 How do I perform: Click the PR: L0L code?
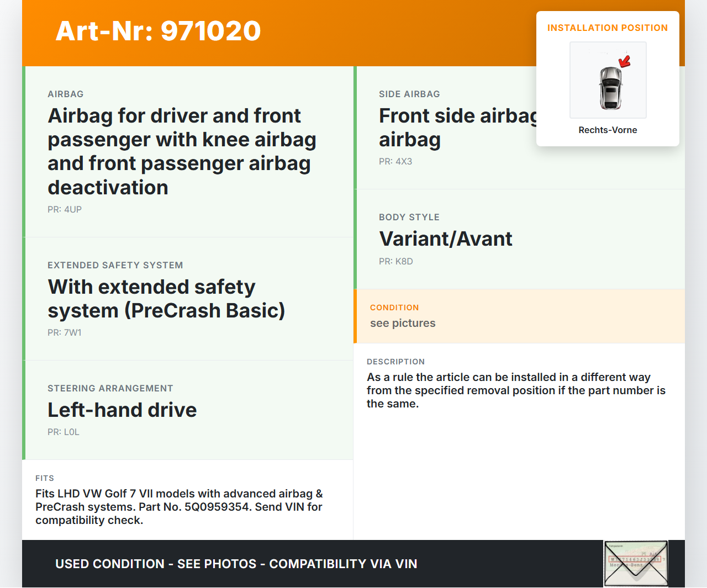click(x=64, y=432)
